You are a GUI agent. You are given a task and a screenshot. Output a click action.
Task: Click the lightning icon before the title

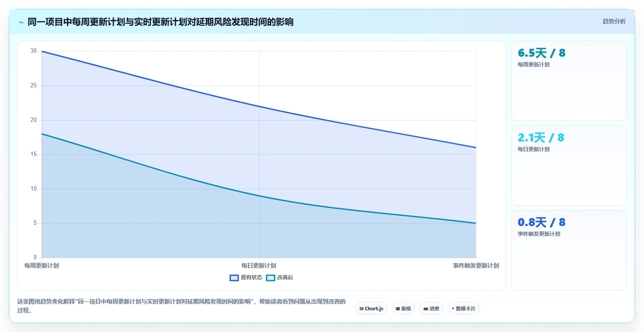click(21, 22)
